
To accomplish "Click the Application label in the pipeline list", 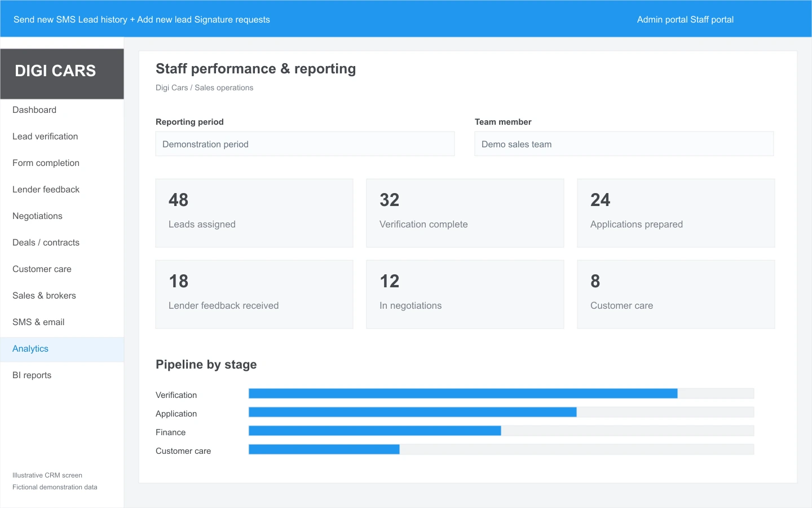I will (x=176, y=414).
